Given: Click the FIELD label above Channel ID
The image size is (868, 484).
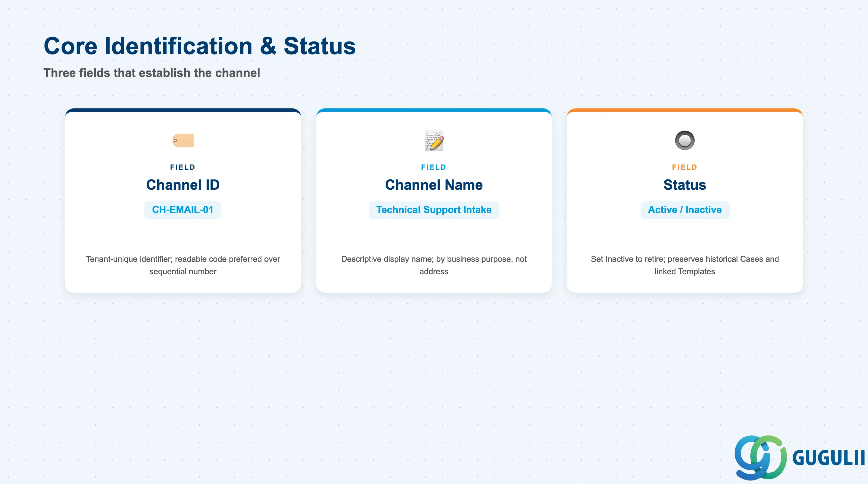Looking at the screenshot, I should click(x=183, y=167).
